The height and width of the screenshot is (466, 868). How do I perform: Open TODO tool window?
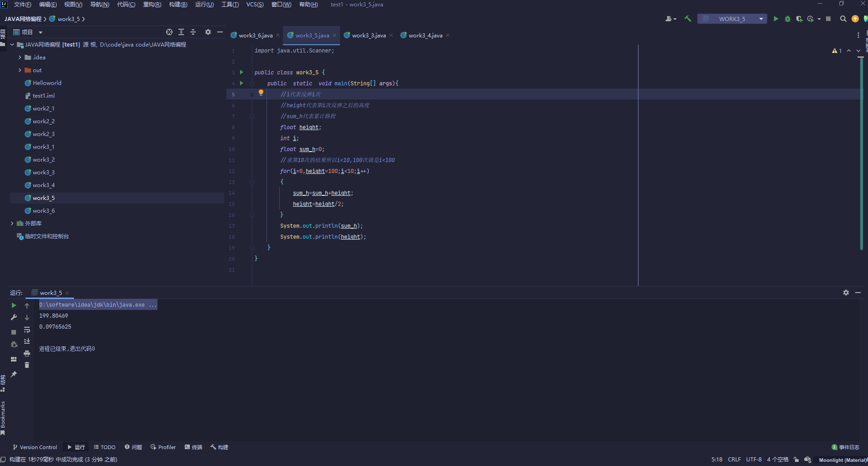[x=105, y=447]
